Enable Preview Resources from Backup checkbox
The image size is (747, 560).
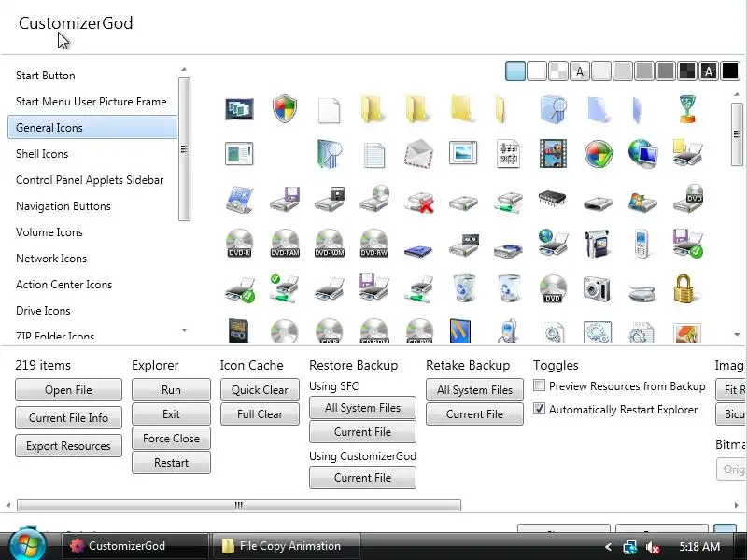(539, 385)
